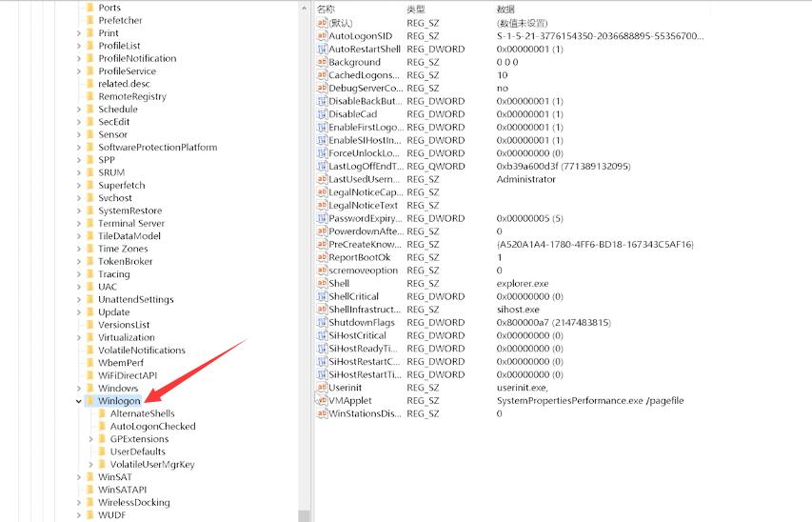Click the ShellCritical DWORD icon
This screenshot has height=522, width=812.
click(x=322, y=296)
